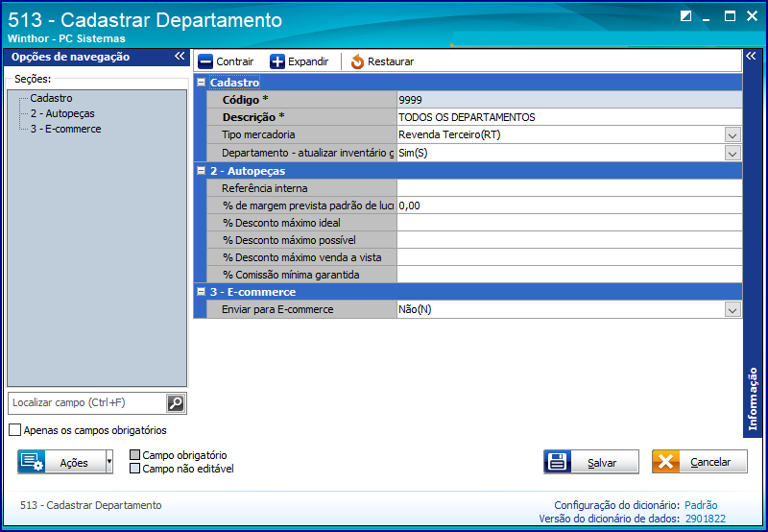Click the % Comissão mínima garantida field
The height and width of the screenshot is (532, 768).
click(x=569, y=275)
